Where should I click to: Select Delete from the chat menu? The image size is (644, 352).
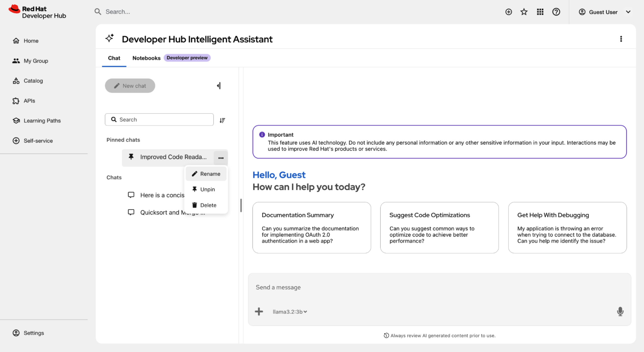[206, 205]
